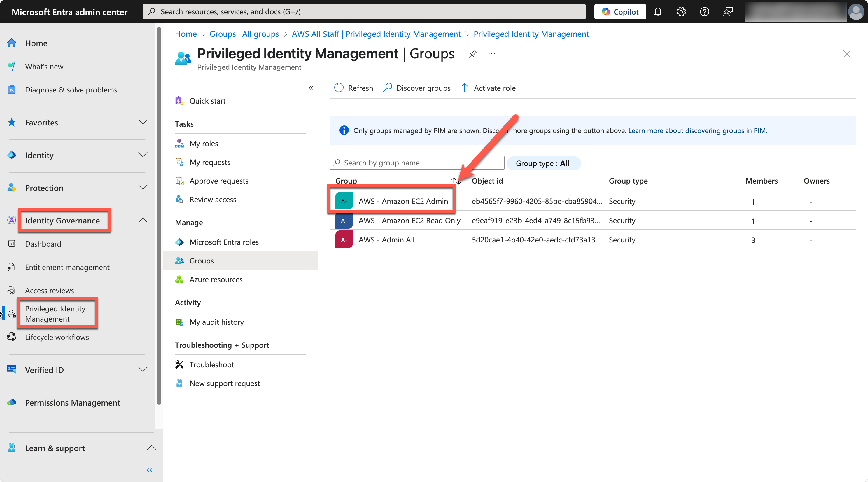The image size is (868, 482).
Task: Select Access reviews in the sidebar
Action: pos(50,290)
